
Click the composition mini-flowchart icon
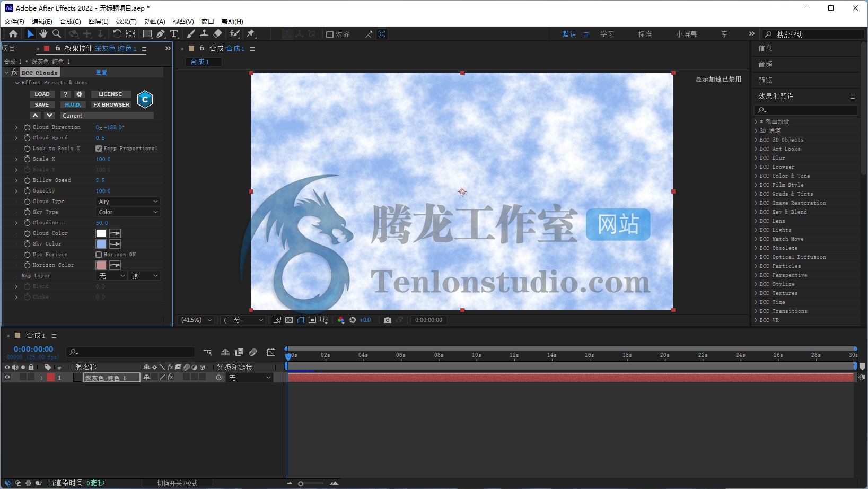[207, 352]
